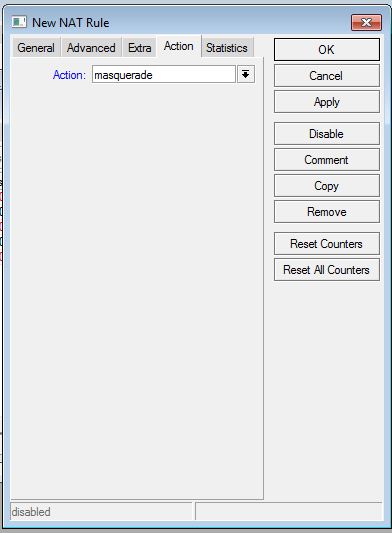Click the masquerade Action input field
The width and height of the screenshot is (392, 533).
coord(164,74)
